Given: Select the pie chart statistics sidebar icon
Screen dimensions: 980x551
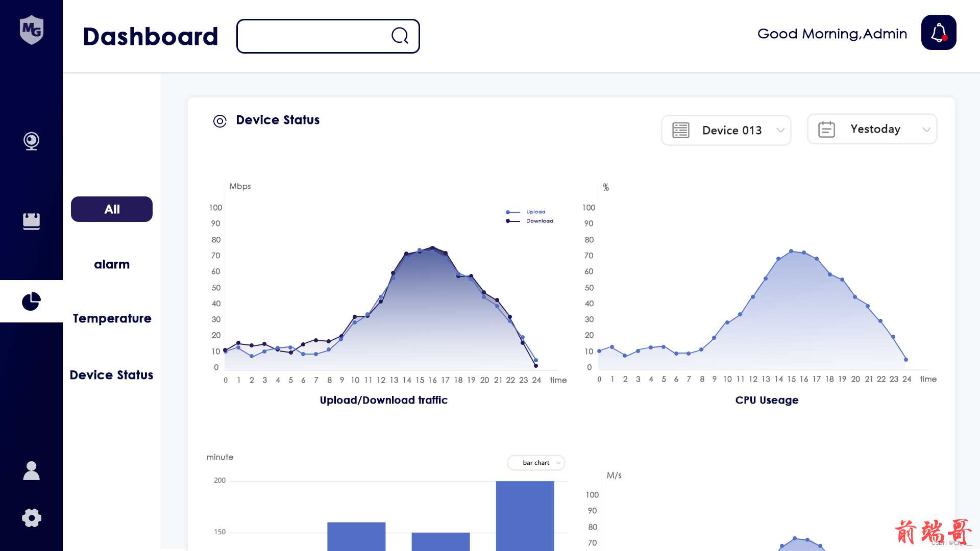Looking at the screenshot, I should 31,301.
